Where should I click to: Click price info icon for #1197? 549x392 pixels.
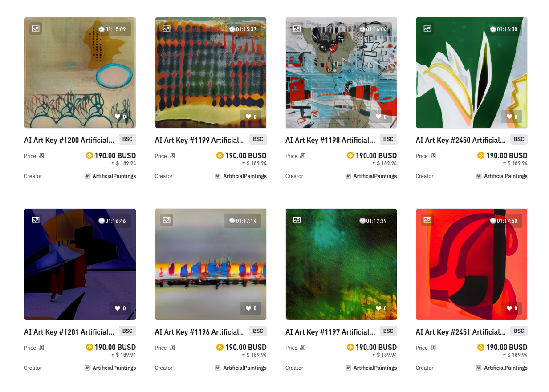(x=303, y=348)
